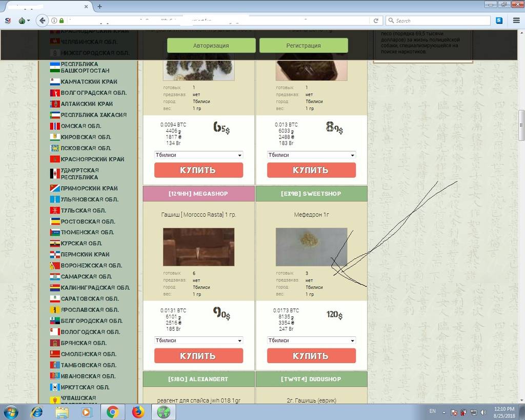Select Кировская обл. region link
The image size is (525, 420).
tap(86, 137)
